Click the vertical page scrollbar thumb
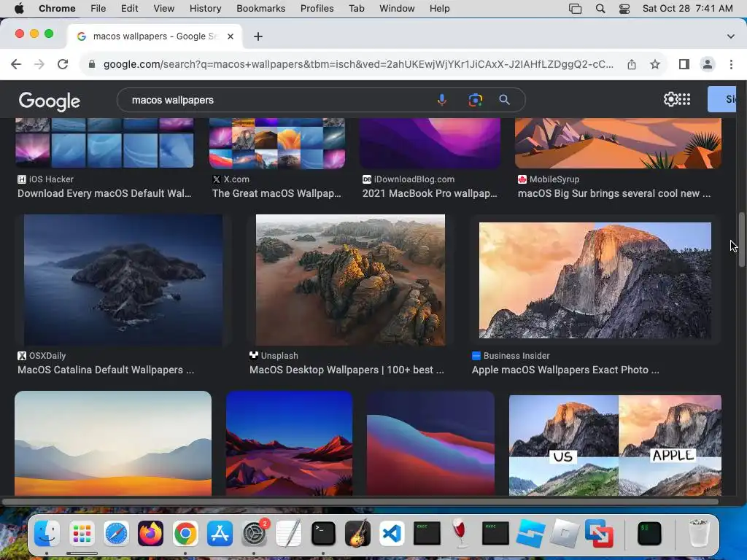 741,239
